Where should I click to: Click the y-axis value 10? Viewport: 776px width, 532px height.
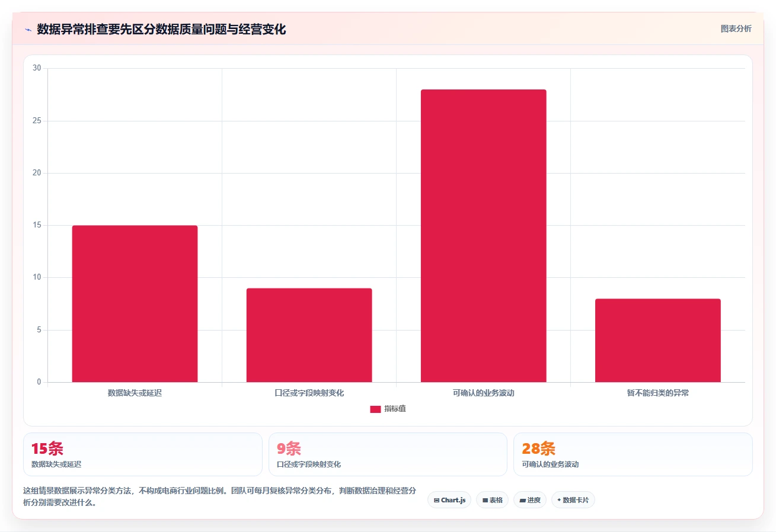[x=37, y=277]
